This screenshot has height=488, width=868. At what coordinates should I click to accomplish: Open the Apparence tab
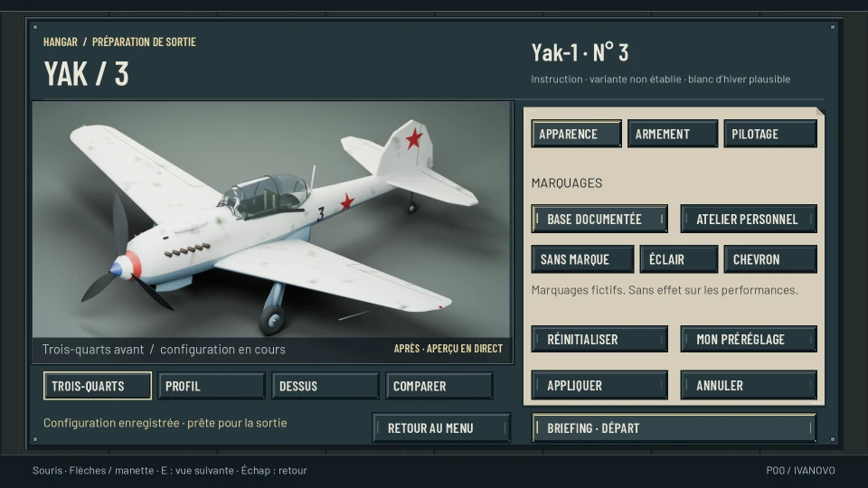point(576,134)
